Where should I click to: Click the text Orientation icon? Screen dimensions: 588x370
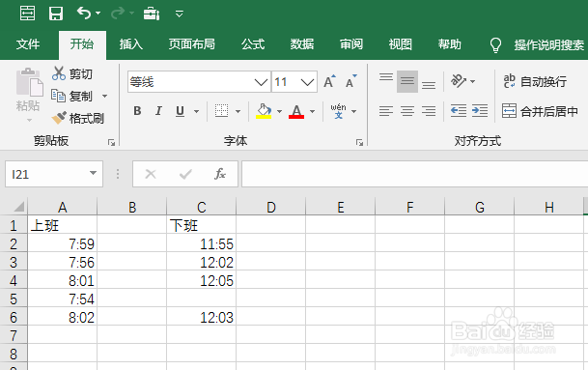[459, 81]
